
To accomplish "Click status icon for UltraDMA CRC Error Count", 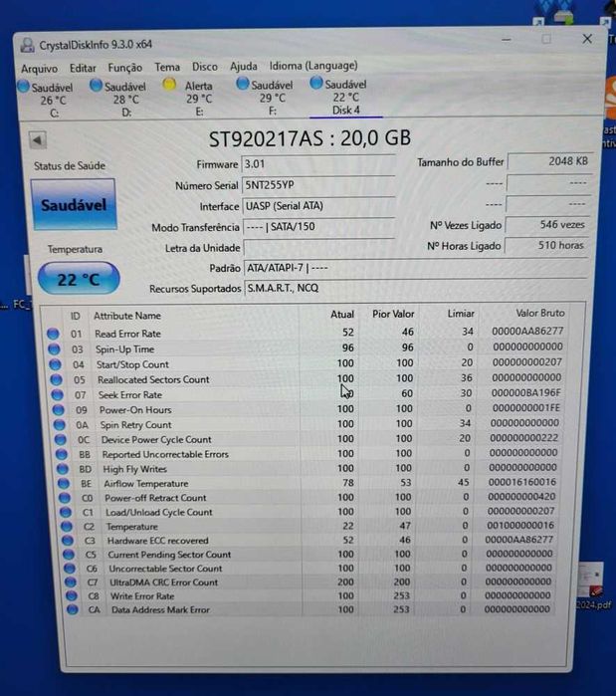I will (x=70, y=581).
